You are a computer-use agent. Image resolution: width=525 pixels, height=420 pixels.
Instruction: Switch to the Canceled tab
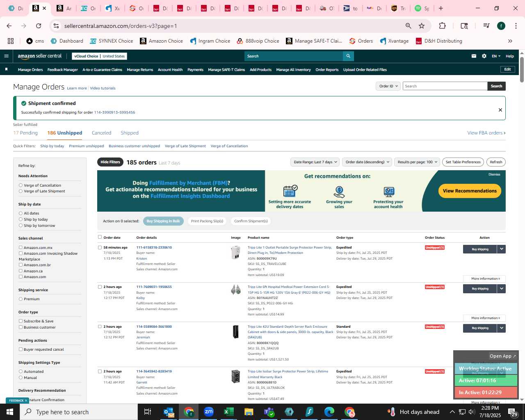click(x=101, y=133)
